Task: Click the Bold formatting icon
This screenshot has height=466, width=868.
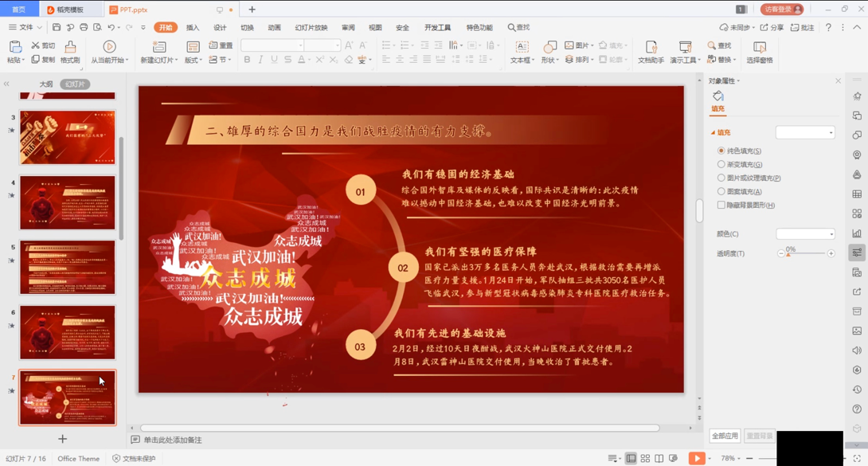Action: [x=247, y=60]
